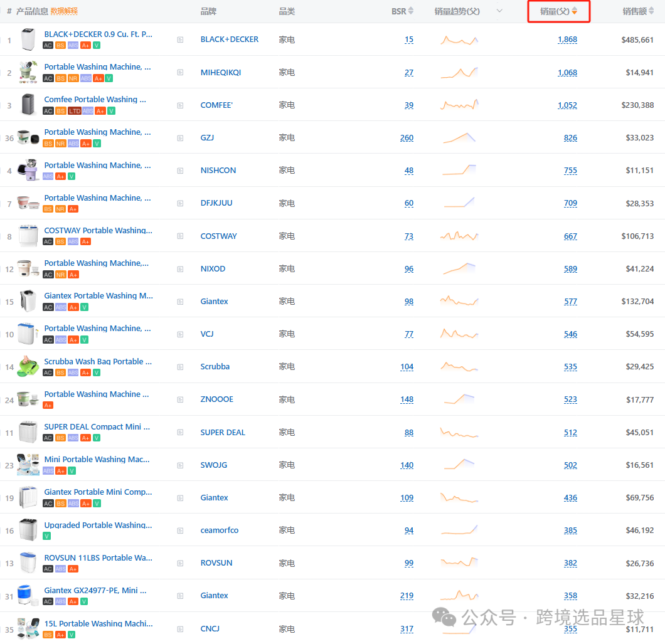Open the ROVSUN washer product thumbnail
The image size is (665, 644).
coord(28,562)
